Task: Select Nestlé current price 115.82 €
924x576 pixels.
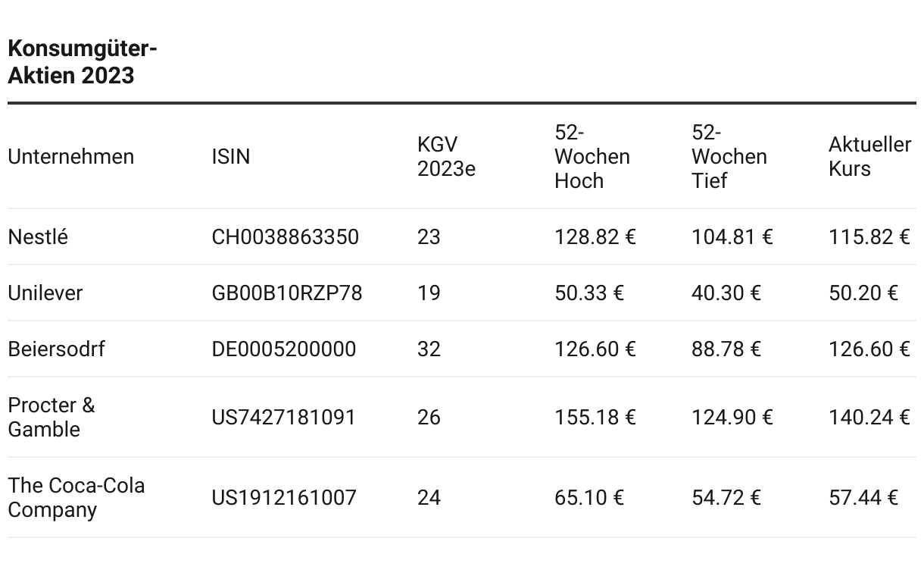Action: tap(869, 237)
